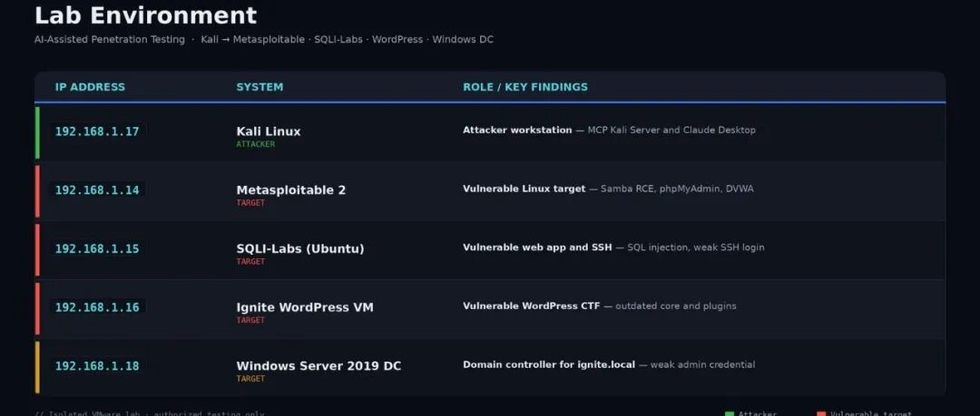Click IP address 192.168.1.17

tap(97, 131)
